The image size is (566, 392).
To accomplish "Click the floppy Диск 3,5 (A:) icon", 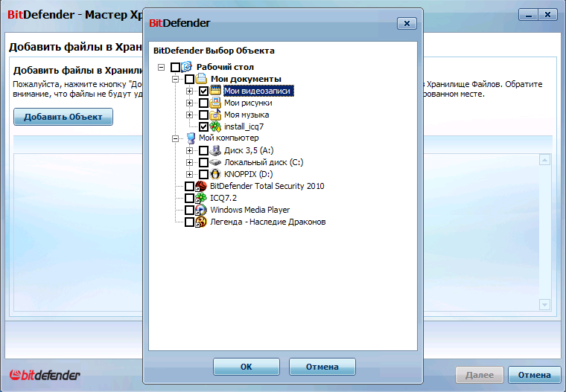I will (x=215, y=150).
